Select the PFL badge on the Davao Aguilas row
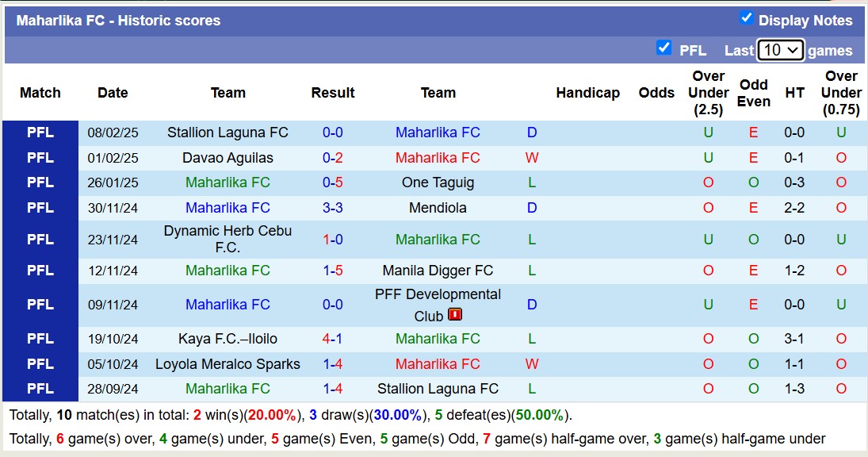The height and width of the screenshot is (457, 868). coord(40,157)
